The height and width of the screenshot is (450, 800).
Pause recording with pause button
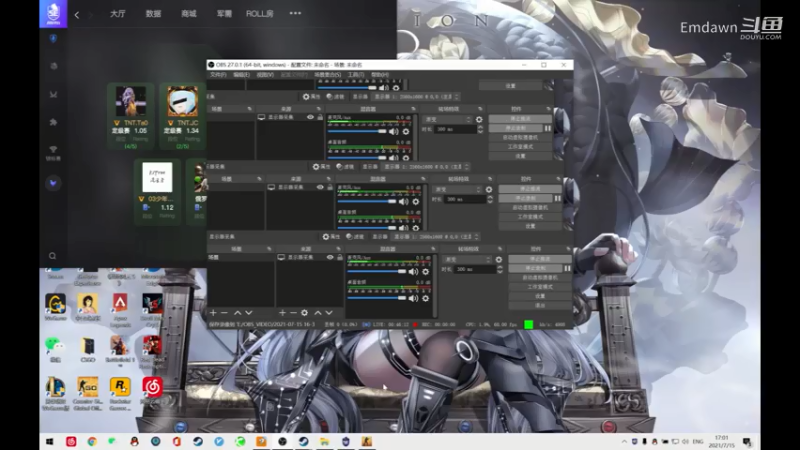click(x=567, y=268)
